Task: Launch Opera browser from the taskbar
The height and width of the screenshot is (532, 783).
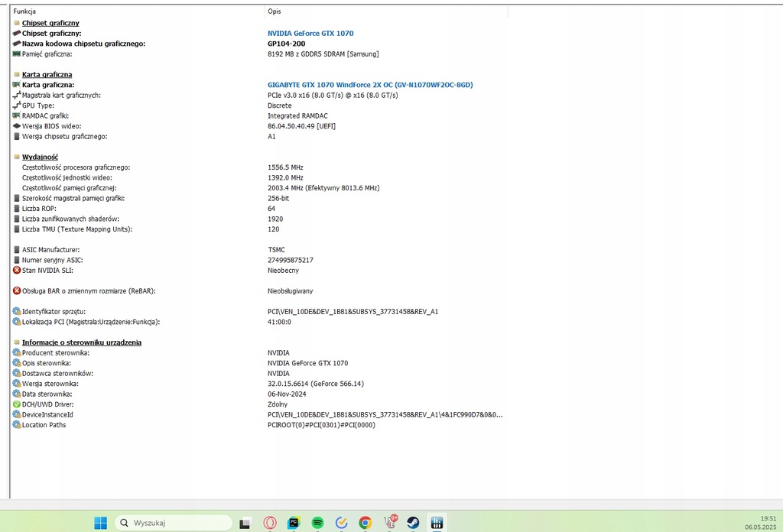Action: click(x=270, y=523)
